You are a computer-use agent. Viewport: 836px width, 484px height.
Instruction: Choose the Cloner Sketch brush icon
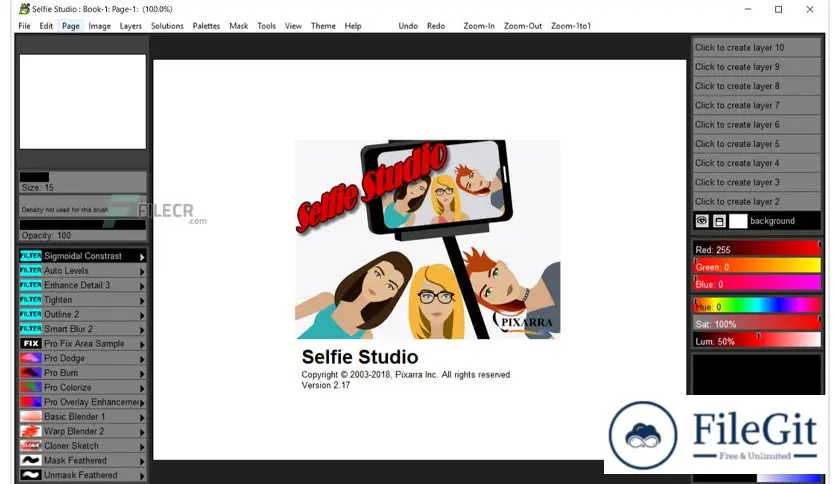[x=30, y=446]
